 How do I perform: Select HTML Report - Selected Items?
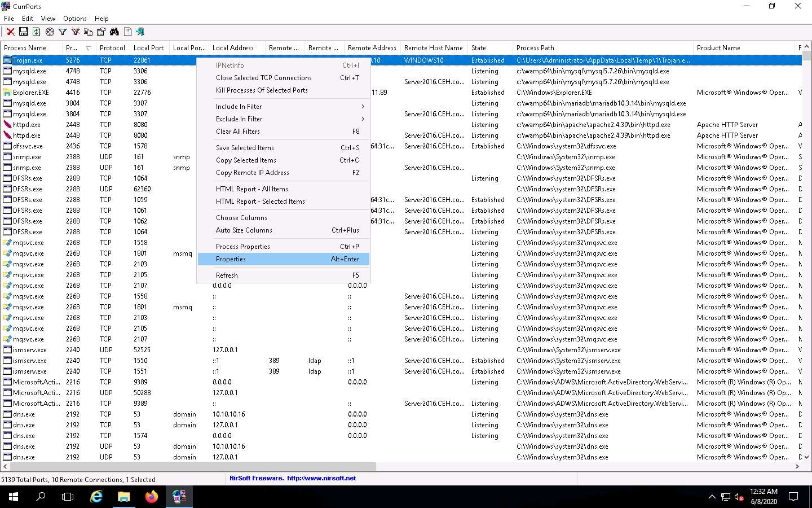click(x=283, y=201)
